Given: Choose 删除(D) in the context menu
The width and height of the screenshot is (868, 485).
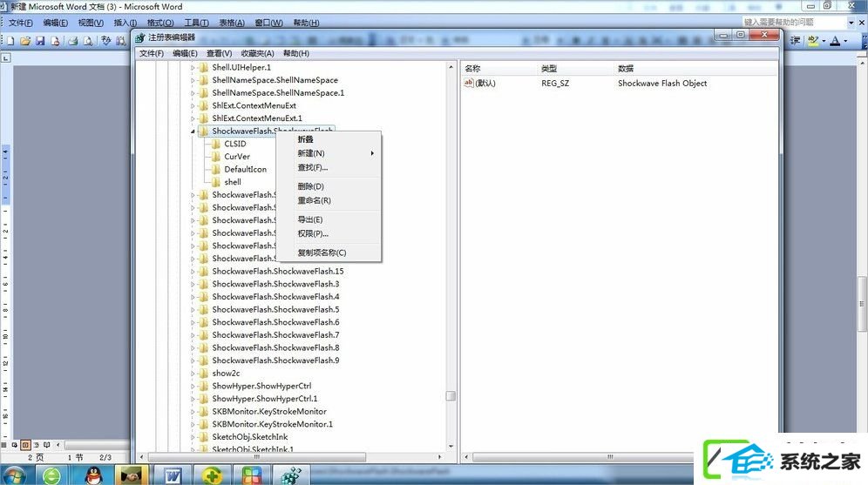Looking at the screenshot, I should [329, 186].
